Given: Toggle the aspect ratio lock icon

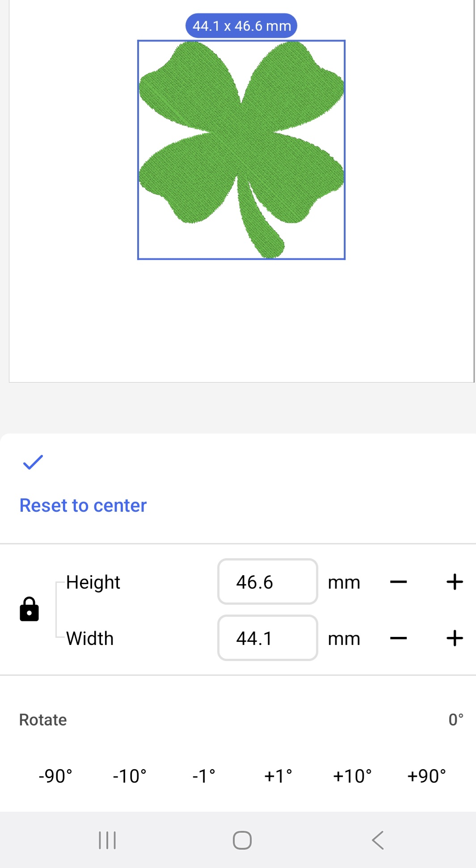Looking at the screenshot, I should [x=29, y=610].
